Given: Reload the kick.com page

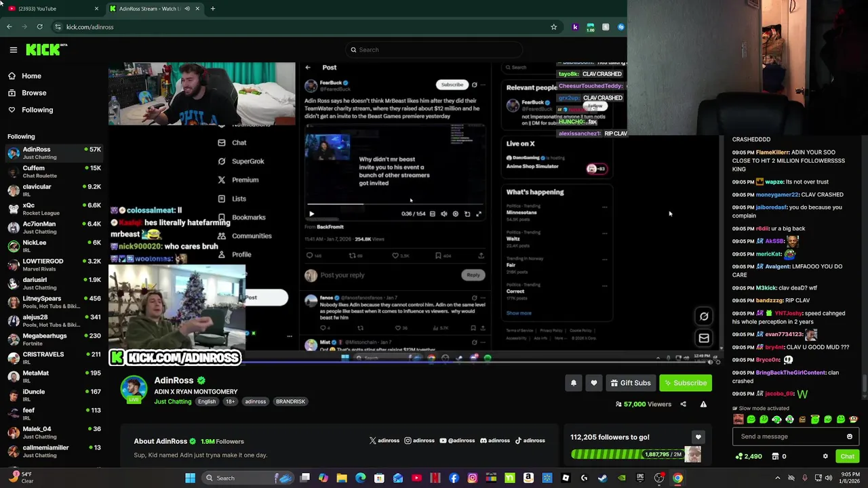Looking at the screenshot, I should 39,27.
